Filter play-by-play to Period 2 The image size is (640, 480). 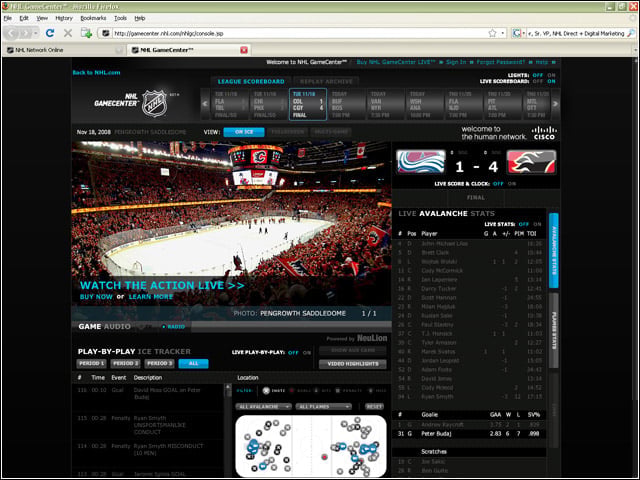pyautogui.click(x=125, y=363)
